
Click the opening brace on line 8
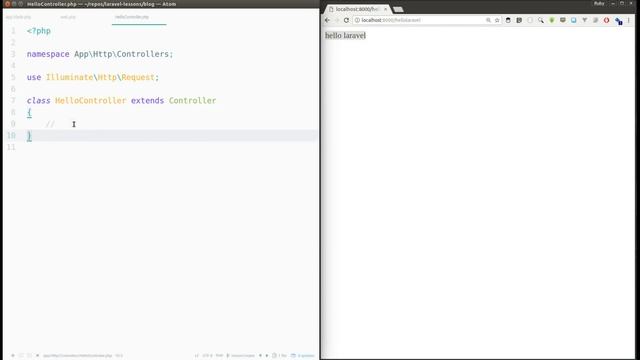point(29,113)
